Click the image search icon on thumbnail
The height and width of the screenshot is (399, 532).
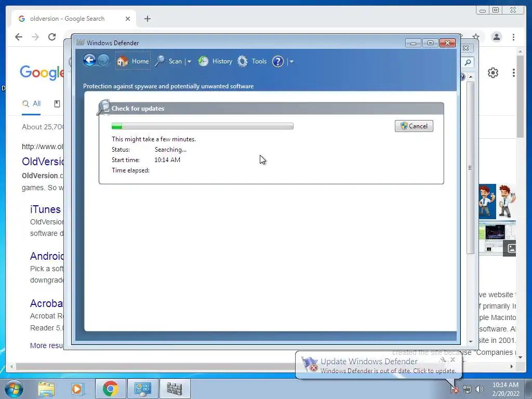tap(510, 249)
